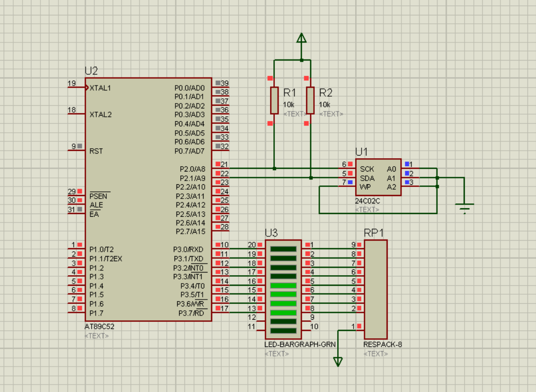Click the ground symbol right of U1

465,208
